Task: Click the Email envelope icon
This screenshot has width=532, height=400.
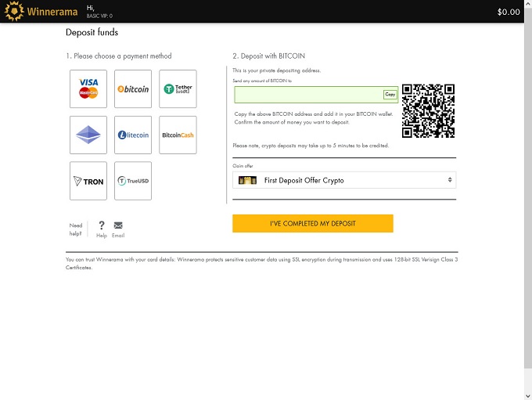Action: [x=118, y=225]
